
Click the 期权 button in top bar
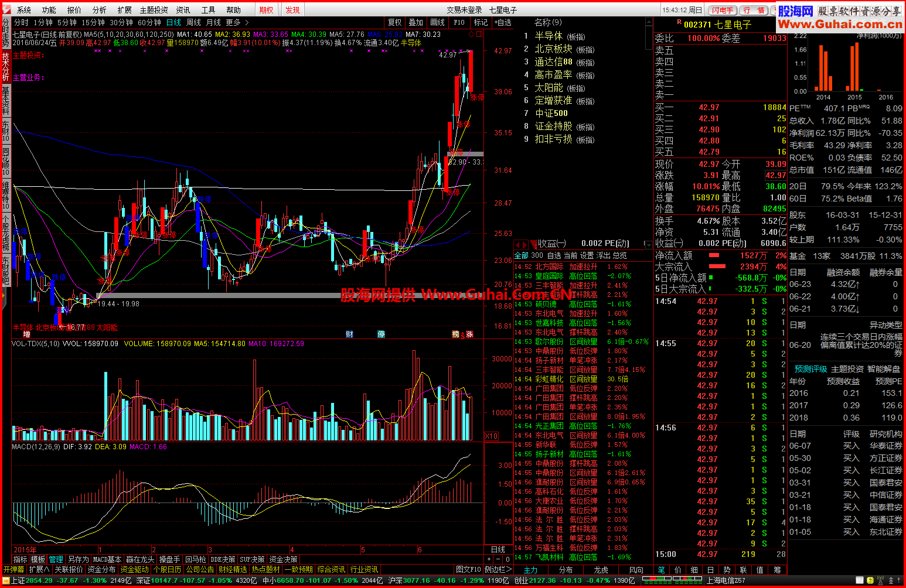[x=267, y=10]
